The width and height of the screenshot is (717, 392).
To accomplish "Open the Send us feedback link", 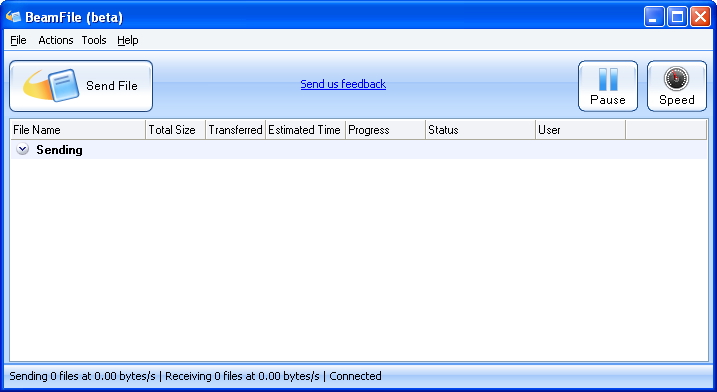I will click(x=343, y=84).
